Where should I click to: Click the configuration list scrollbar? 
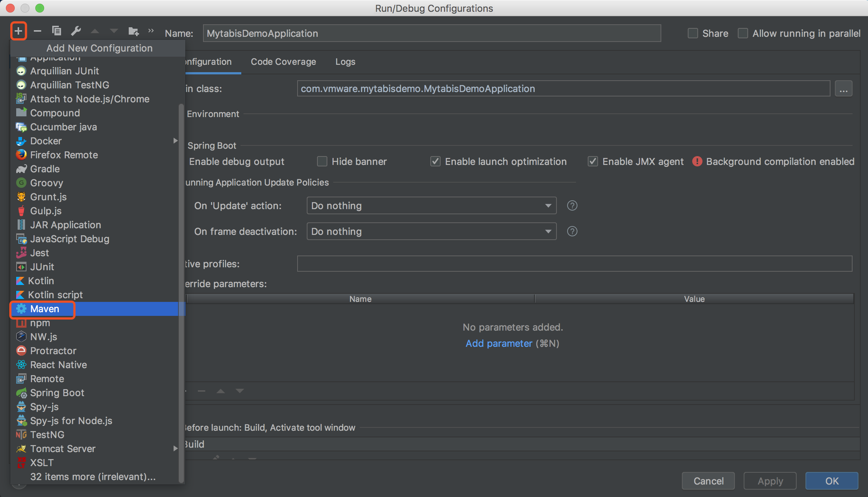coord(181,293)
